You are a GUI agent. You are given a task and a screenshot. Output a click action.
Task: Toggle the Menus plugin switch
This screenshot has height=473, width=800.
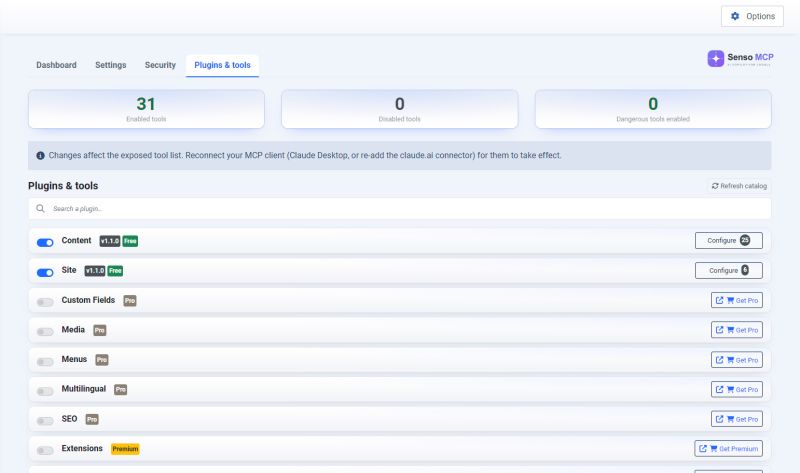tap(45, 362)
